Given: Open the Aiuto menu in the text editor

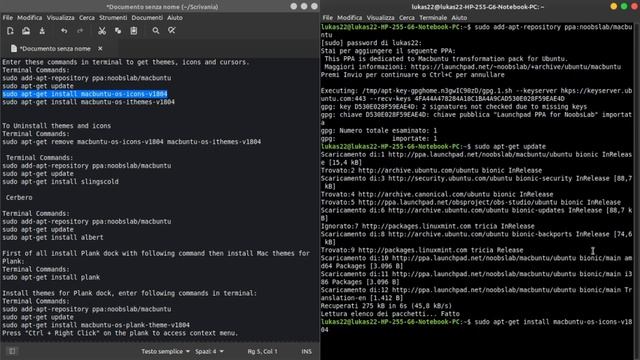Looking at the screenshot, I should [175, 18].
